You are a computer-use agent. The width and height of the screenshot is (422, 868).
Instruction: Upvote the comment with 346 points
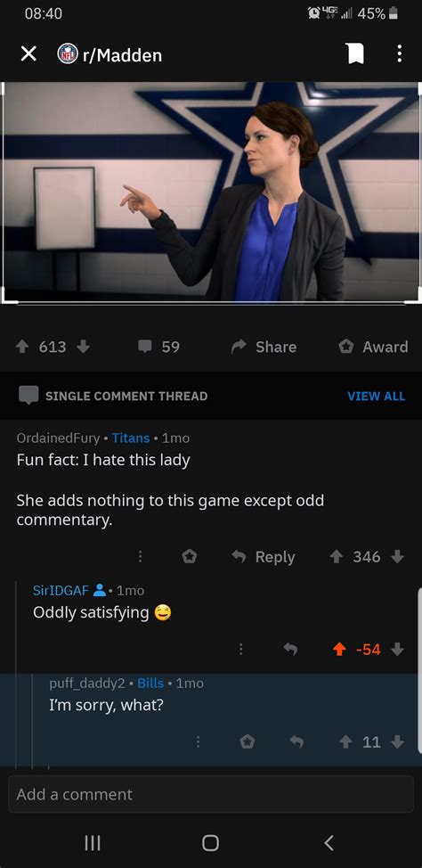click(337, 556)
